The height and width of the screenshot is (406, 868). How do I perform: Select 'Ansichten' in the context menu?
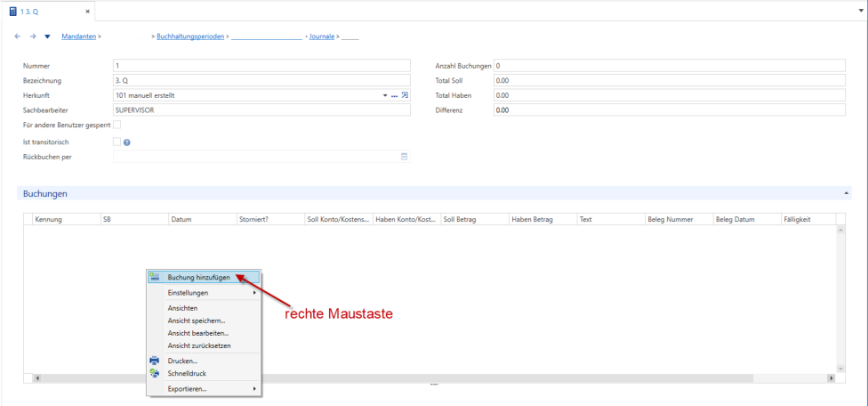point(204,308)
